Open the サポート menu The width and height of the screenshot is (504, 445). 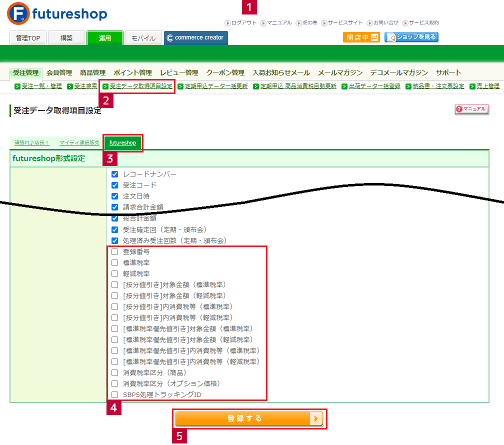448,72
